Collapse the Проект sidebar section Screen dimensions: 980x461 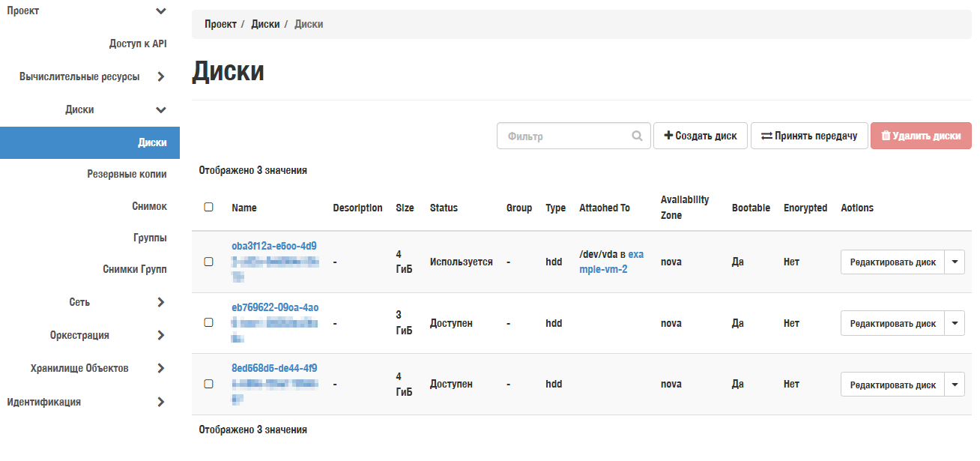point(160,10)
